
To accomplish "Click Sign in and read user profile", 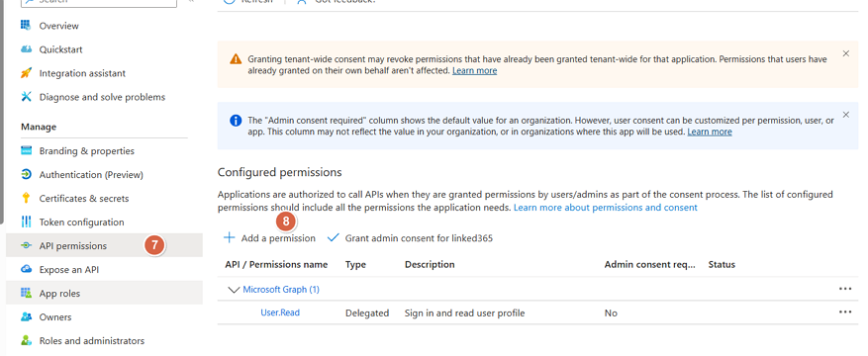I will coord(464,313).
